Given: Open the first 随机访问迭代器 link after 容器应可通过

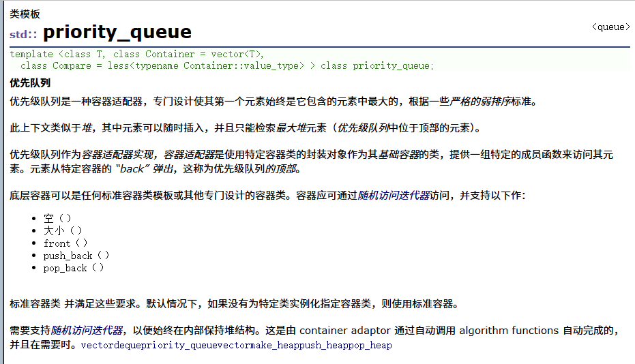Looking at the screenshot, I should [394, 196].
